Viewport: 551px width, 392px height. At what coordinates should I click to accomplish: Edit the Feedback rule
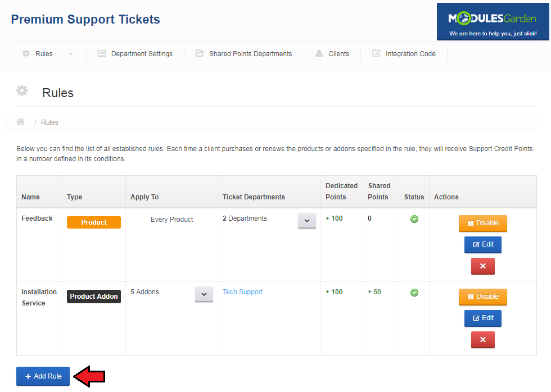[x=482, y=245]
